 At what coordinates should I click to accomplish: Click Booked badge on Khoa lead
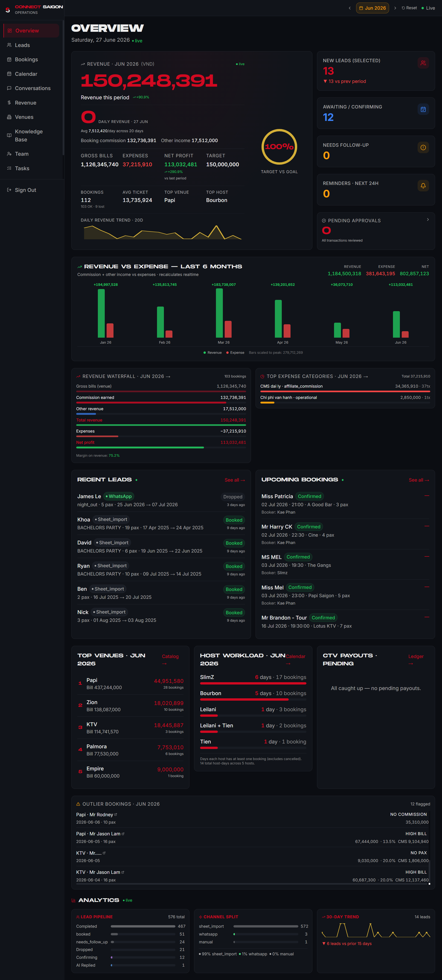234,520
